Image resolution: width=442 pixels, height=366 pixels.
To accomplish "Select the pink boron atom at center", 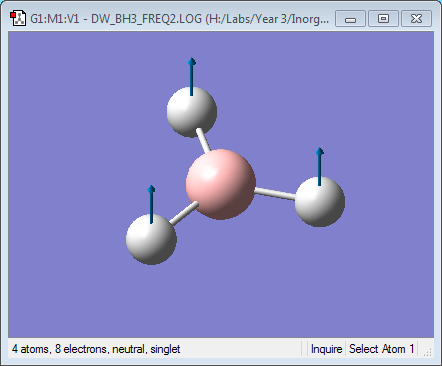I will point(221,184).
